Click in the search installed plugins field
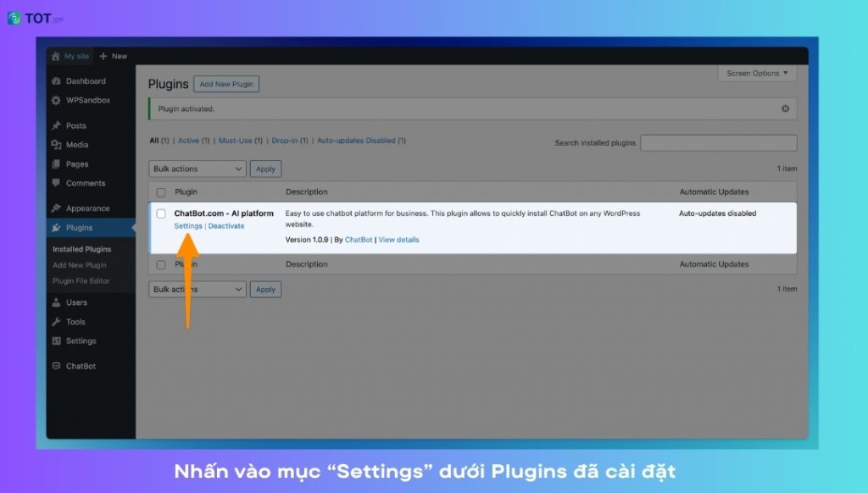The width and height of the screenshot is (868, 493). pyautogui.click(x=719, y=142)
